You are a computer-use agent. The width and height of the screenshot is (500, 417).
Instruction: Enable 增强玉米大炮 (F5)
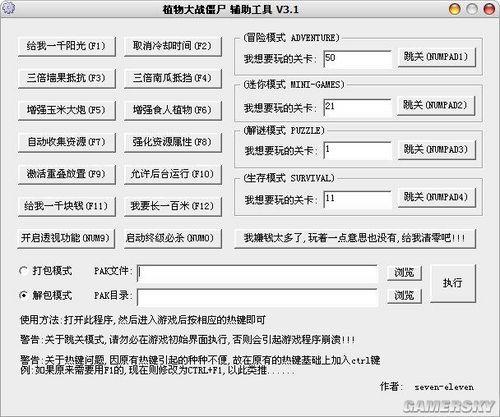[x=67, y=110]
